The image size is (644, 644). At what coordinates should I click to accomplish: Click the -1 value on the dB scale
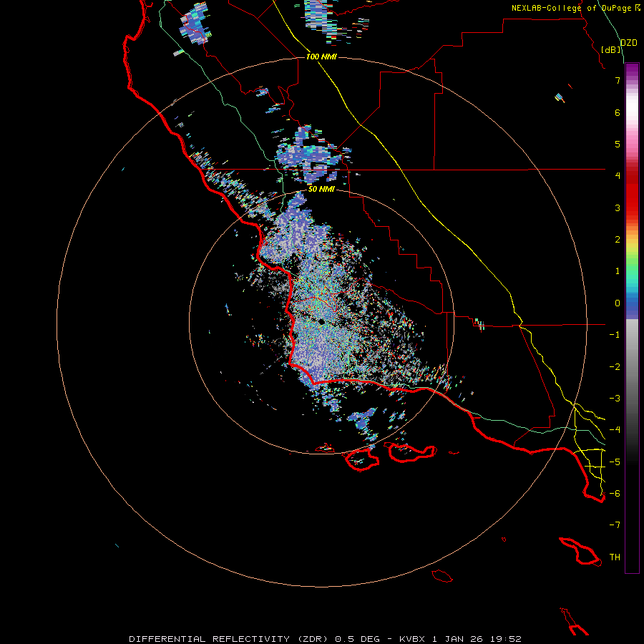615,335
